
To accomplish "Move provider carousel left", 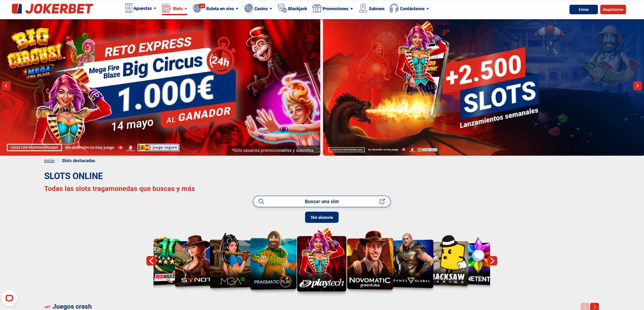I will pos(151,261).
